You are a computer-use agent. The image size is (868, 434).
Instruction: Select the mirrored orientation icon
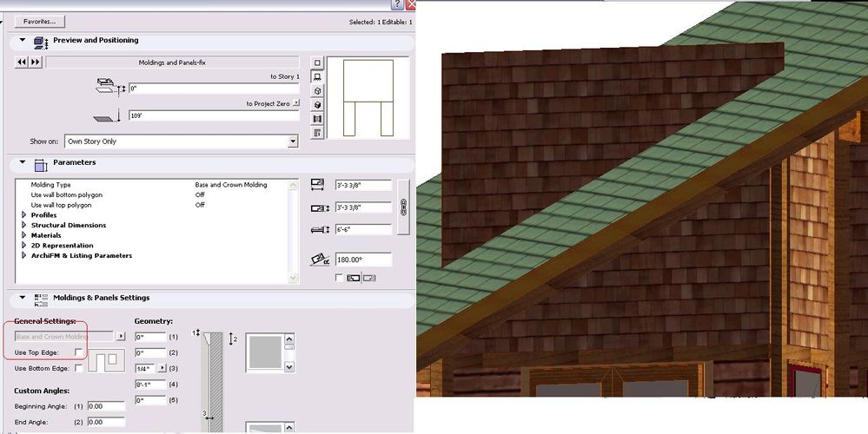pos(368,278)
